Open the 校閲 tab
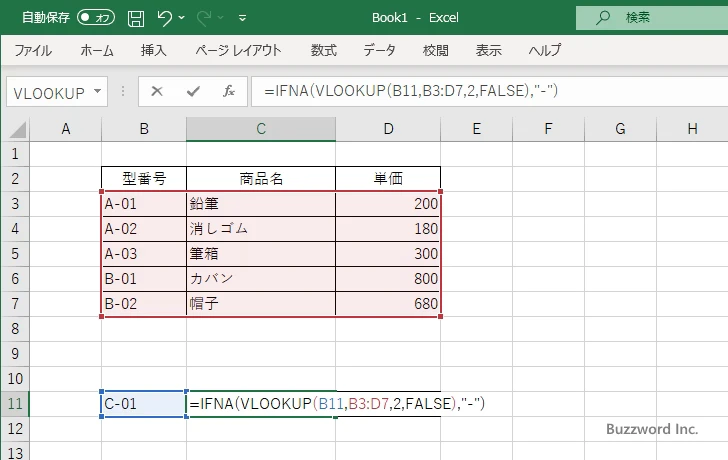The width and height of the screenshot is (728, 460). [x=436, y=50]
